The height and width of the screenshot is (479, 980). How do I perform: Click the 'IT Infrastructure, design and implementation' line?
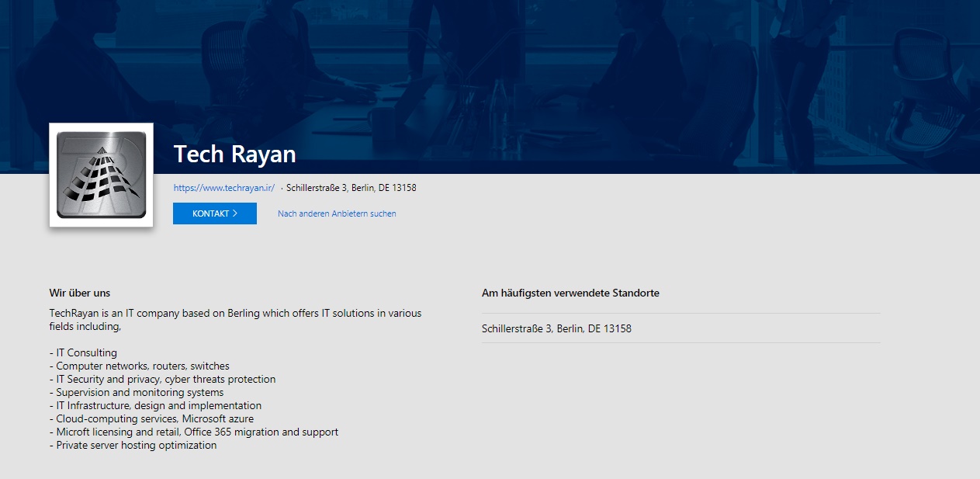pyautogui.click(x=155, y=406)
